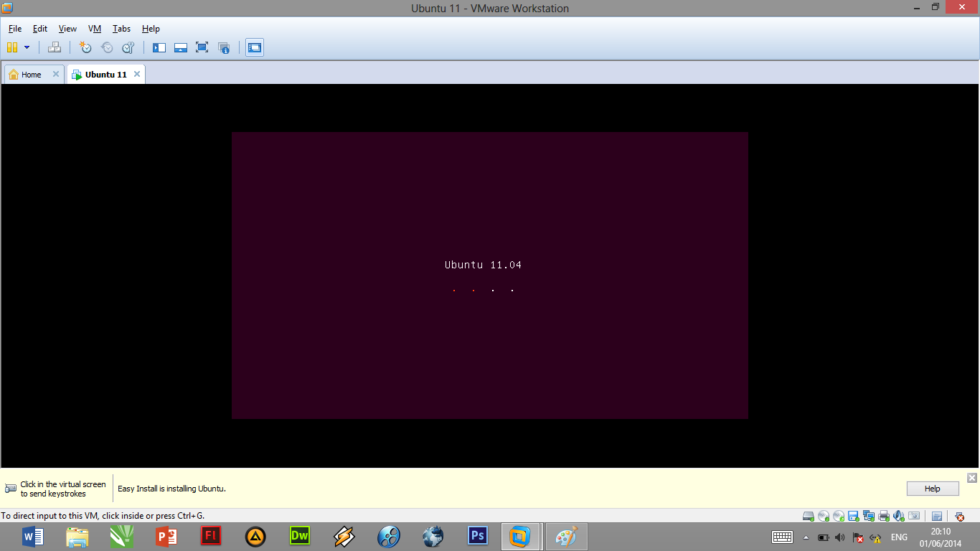Open the Tabs menu
This screenshot has height=551, width=980.
pos(121,29)
